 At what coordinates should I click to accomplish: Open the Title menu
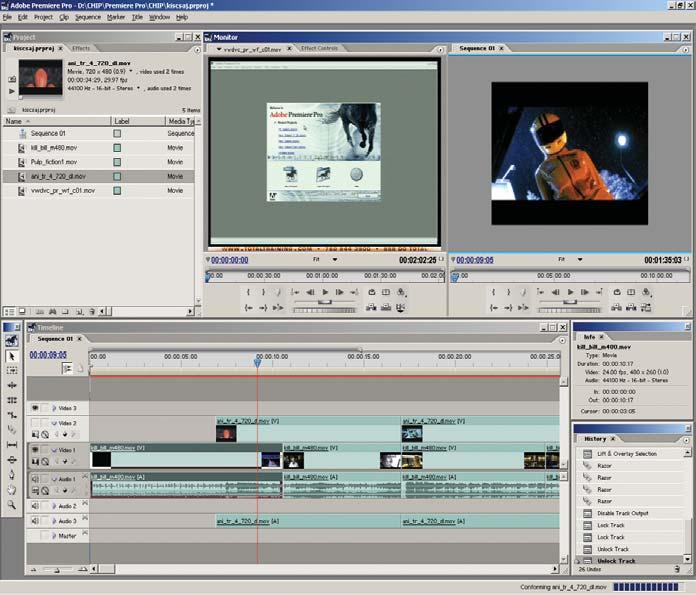coord(137,17)
